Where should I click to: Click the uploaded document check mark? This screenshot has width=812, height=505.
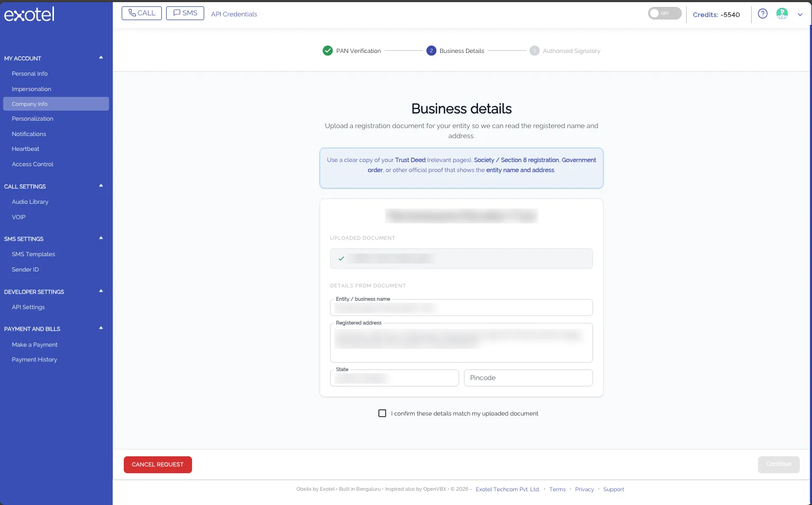[341, 258]
